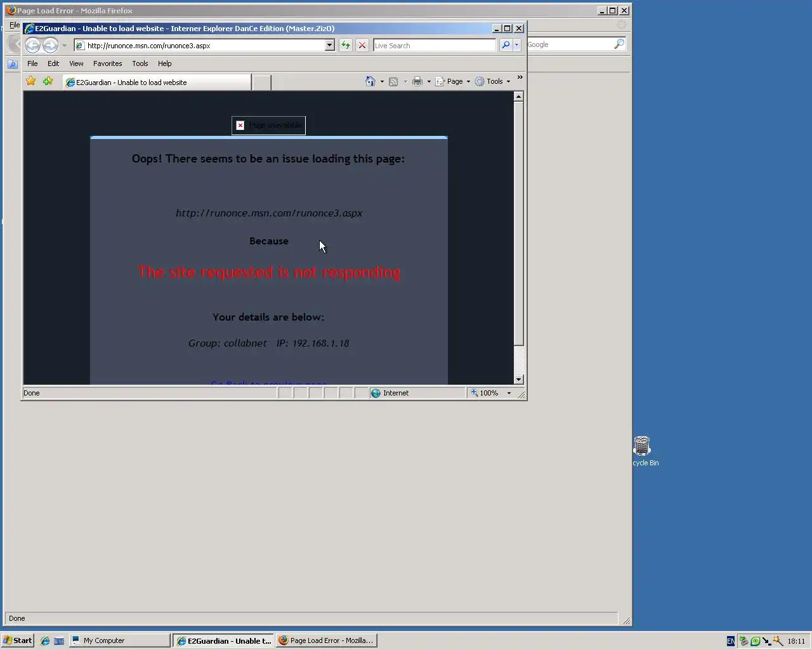Image resolution: width=812 pixels, height=650 pixels.
Task: Open the IE Favorites menu
Action: tap(107, 63)
